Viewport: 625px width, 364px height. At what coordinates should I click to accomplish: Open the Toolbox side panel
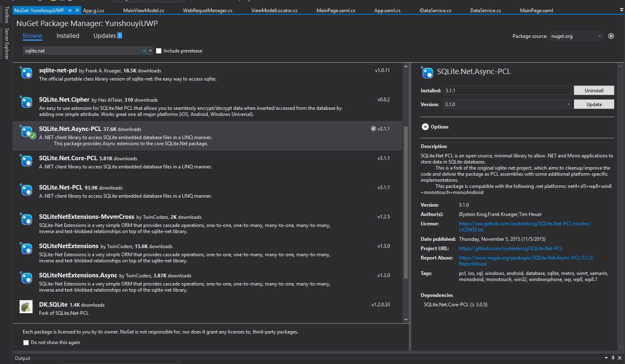pos(7,15)
